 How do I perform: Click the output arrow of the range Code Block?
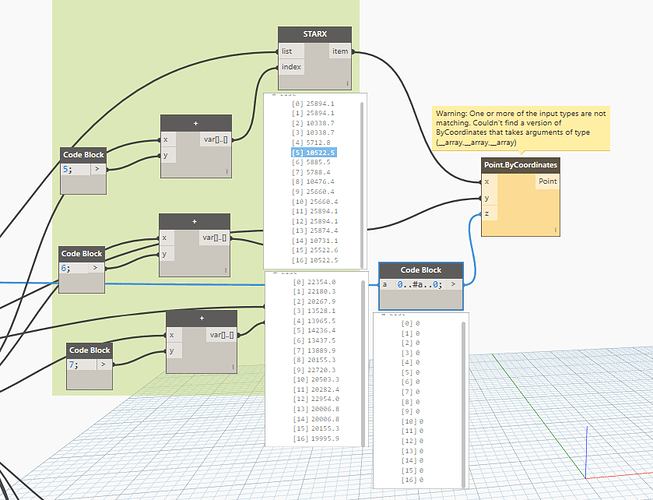pyautogui.click(x=455, y=285)
